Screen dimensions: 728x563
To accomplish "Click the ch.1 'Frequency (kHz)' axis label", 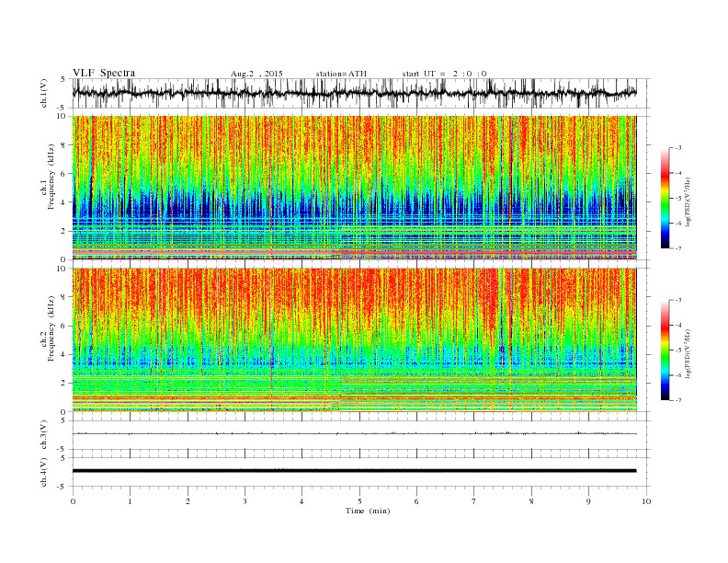I will [x=51, y=177].
